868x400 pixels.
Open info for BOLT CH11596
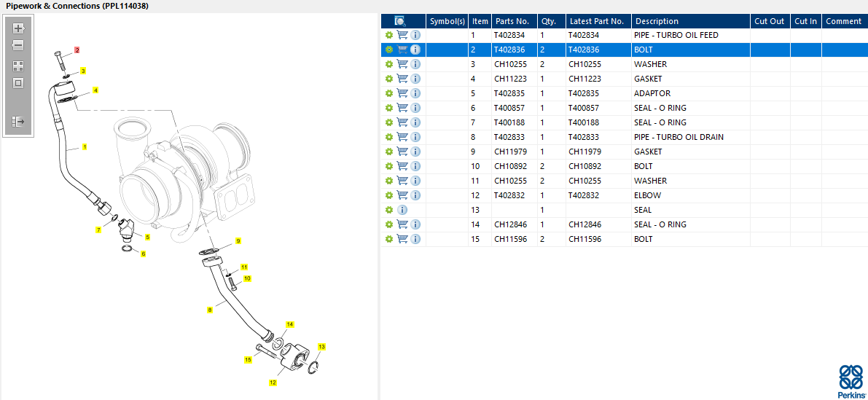pos(415,239)
